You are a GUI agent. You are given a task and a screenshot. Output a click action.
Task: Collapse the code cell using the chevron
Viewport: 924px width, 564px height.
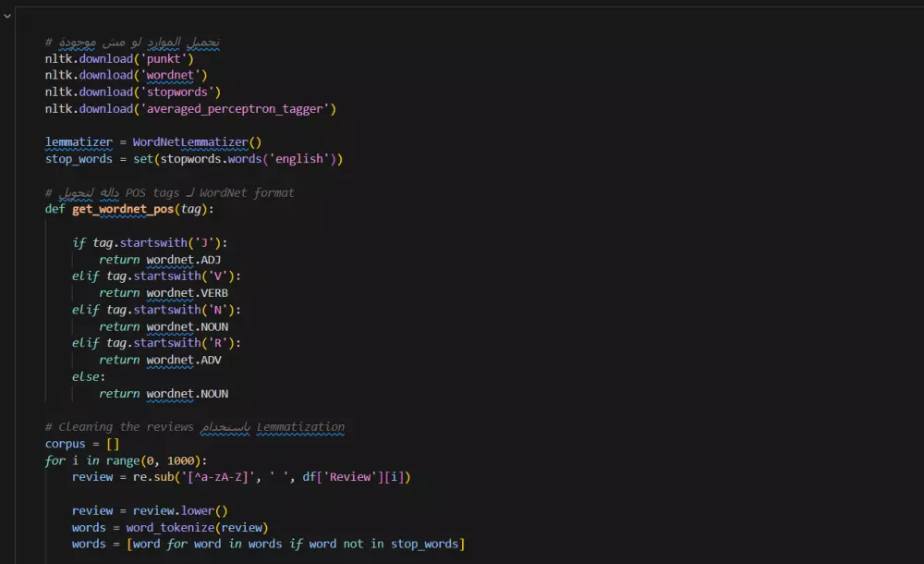(7, 16)
